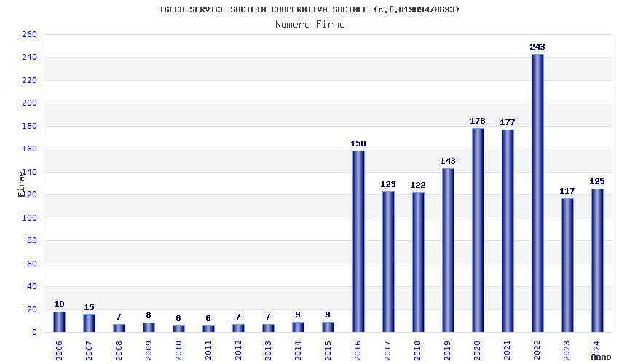The height and width of the screenshot is (364, 619).
Task: Select the 2021 bar valued 177
Action: (x=508, y=231)
